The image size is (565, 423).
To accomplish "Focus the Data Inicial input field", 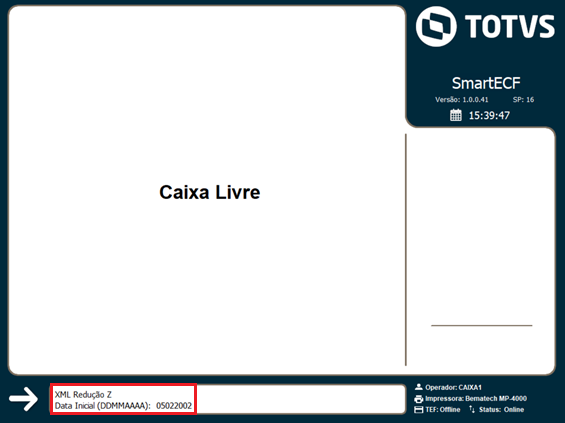I will pos(228,400).
